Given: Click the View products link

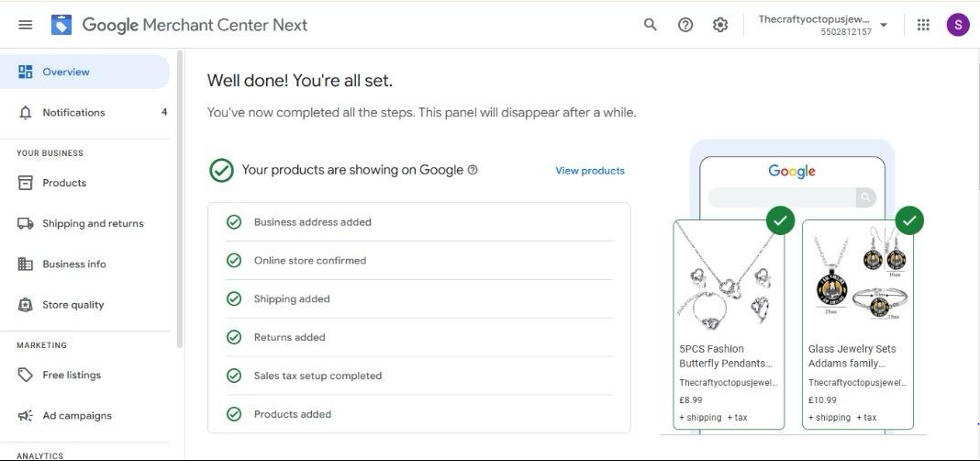Looking at the screenshot, I should [590, 171].
